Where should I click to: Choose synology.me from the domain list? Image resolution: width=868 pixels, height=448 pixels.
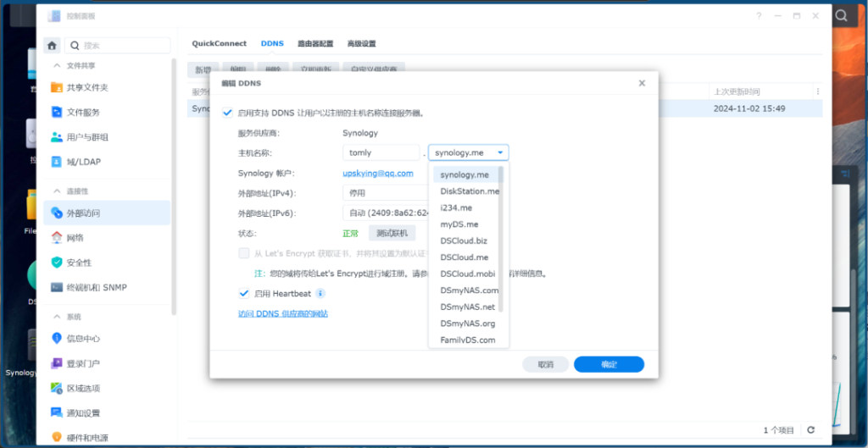465,174
